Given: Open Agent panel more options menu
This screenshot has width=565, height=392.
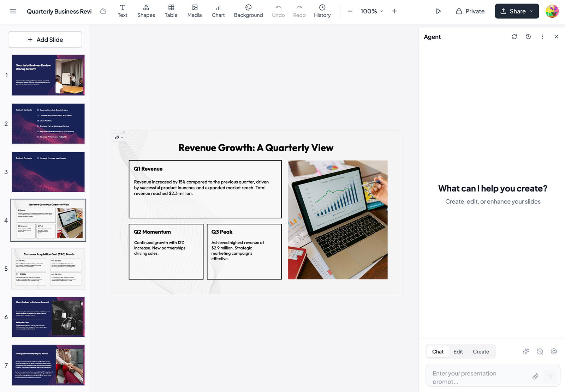Looking at the screenshot, I should pos(542,37).
